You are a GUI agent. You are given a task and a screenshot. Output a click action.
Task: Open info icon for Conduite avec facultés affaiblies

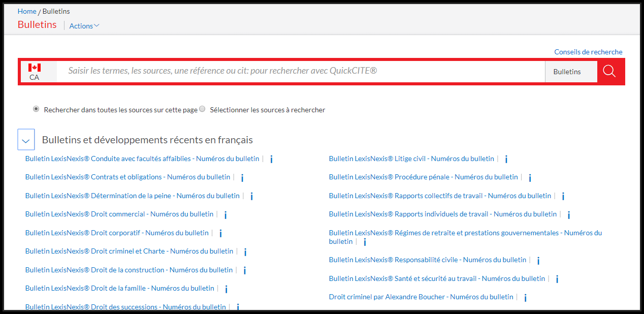pos(272,159)
